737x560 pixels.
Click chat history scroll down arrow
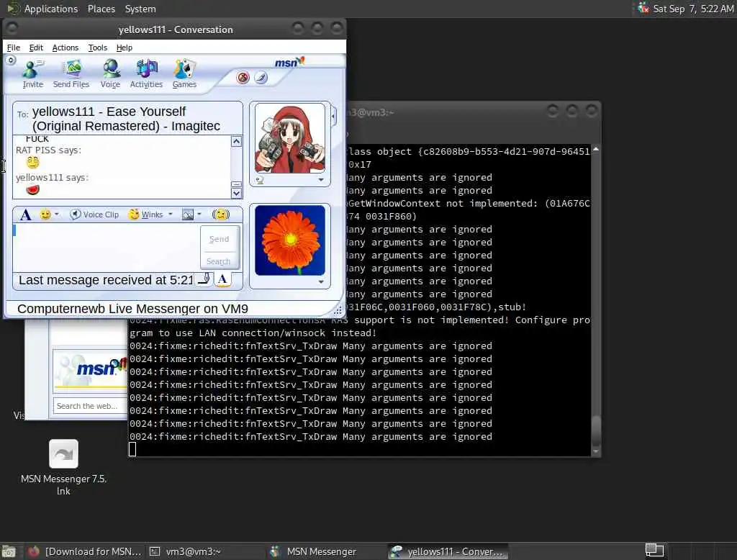[236, 193]
